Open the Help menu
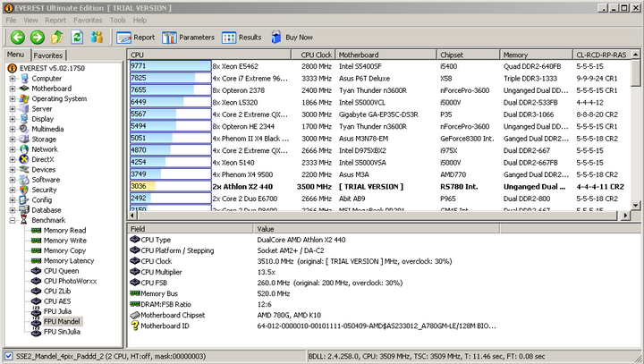The height and width of the screenshot is (364, 644). (x=140, y=21)
